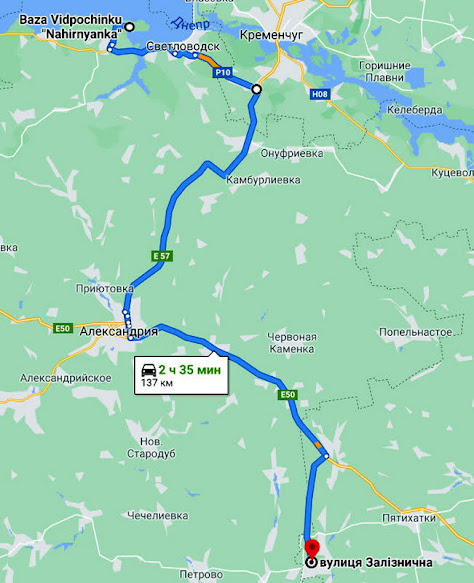The width and height of the screenshot is (474, 583).
Task: Select the Светловодск town label
Action: pos(183,46)
